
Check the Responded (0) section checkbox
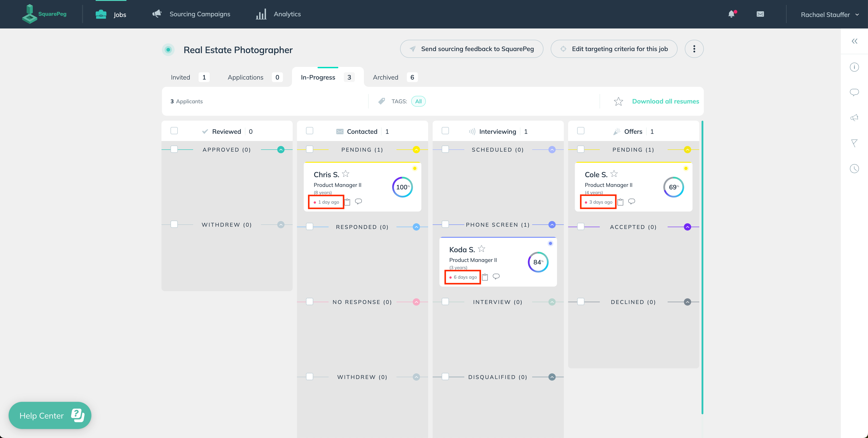click(310, 227)
